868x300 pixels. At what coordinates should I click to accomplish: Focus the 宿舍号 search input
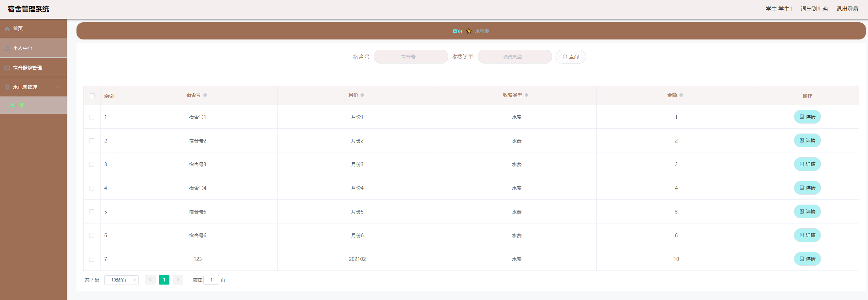pyautogui.click(x=411, y=57)
